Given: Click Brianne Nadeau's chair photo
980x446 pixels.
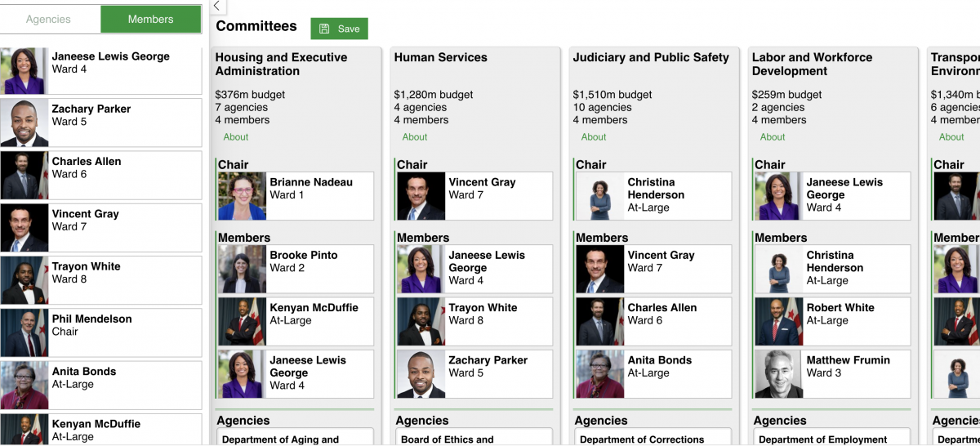Looking at the screenshot, I should pos(243,196).
